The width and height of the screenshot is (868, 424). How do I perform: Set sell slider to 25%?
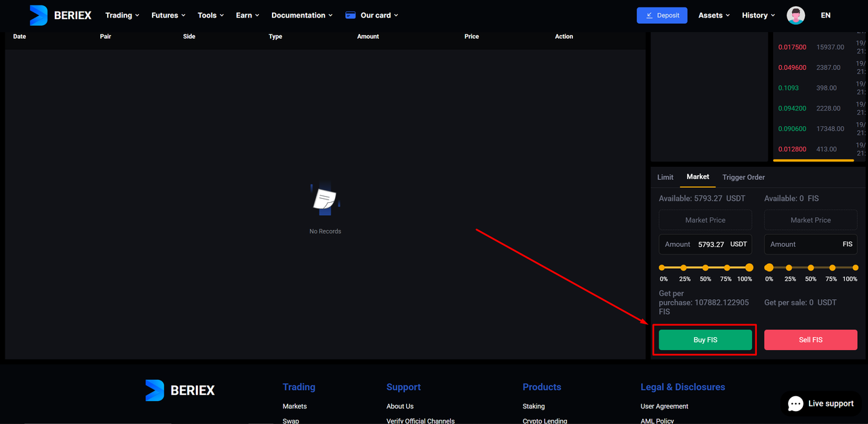point(789,268)
